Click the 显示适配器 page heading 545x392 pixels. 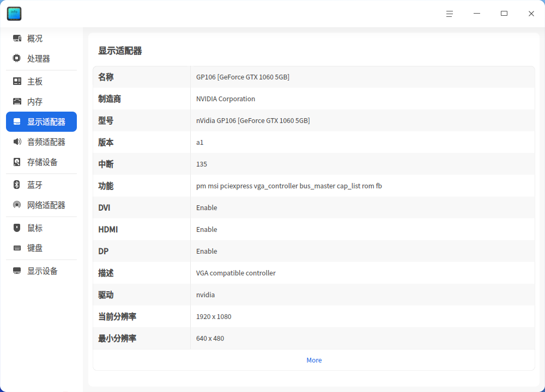tap(120, 51)
